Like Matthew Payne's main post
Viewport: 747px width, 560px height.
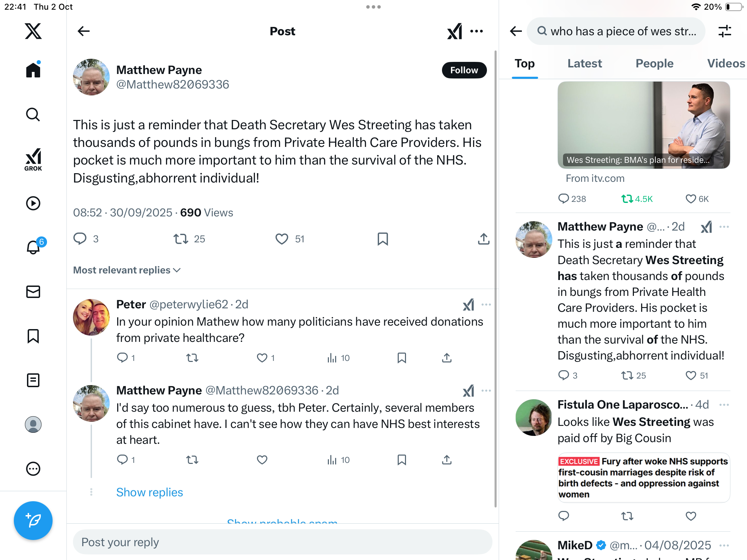[282, 239]
